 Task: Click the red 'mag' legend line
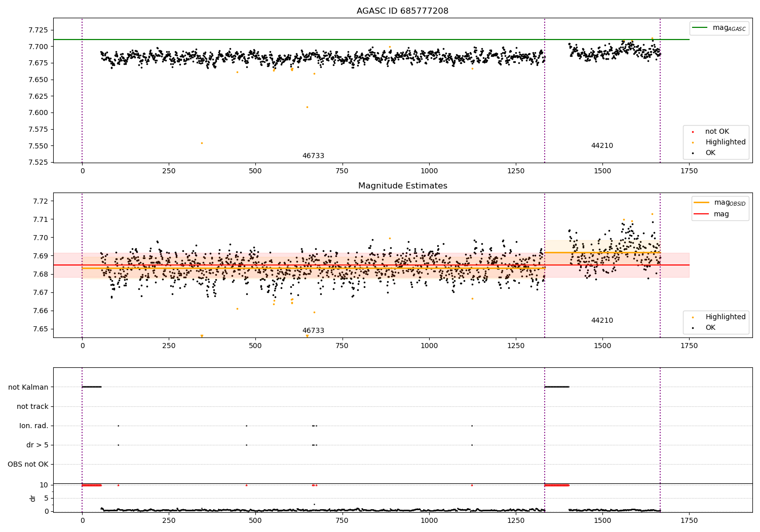[701, 214]
